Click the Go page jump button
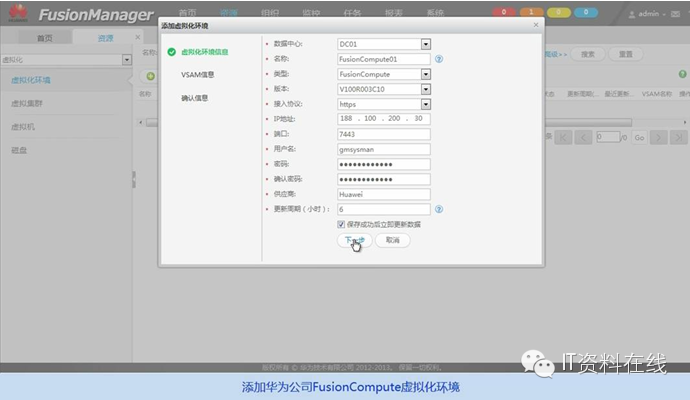Viewport: 690px width, 400px height. pos(639,138)
